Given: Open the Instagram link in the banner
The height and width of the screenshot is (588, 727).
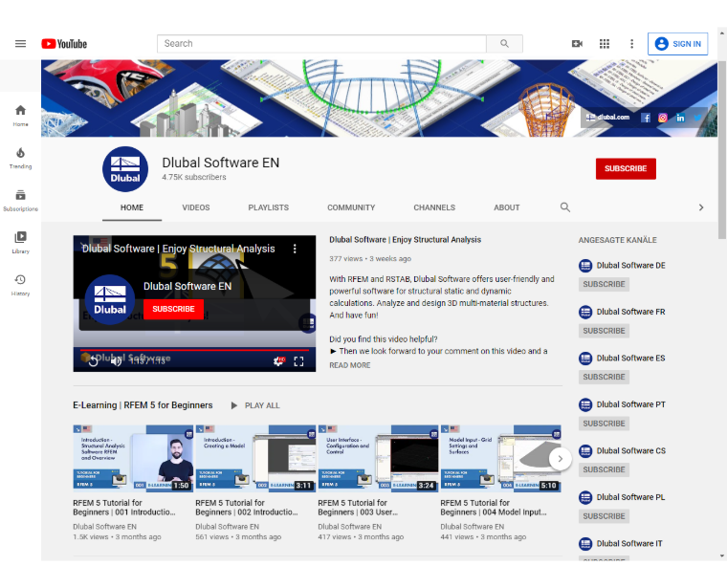Looking at the screenshot, I should coord(663,118).
